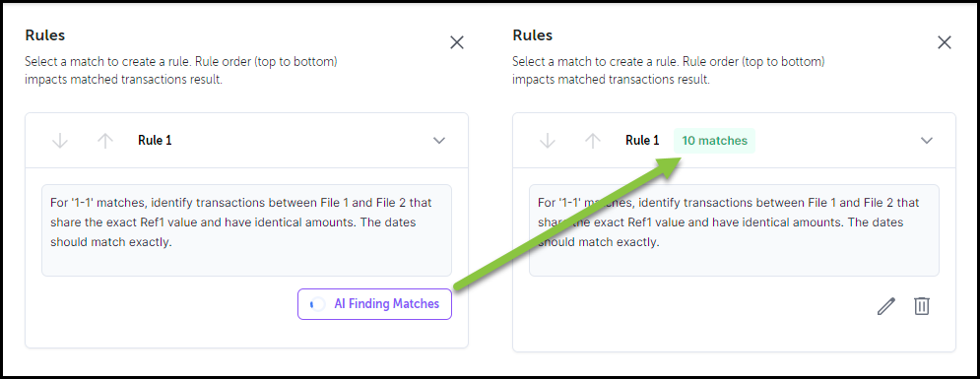Close the right Rules panel with 10 matches
This screenshot has height=379, width=980.
point(945,42)
